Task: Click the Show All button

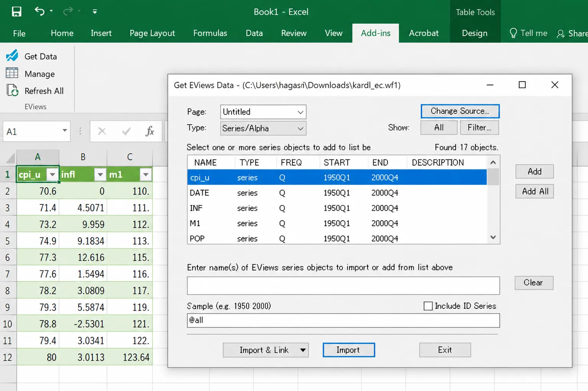Action: [x=439, y=128]
